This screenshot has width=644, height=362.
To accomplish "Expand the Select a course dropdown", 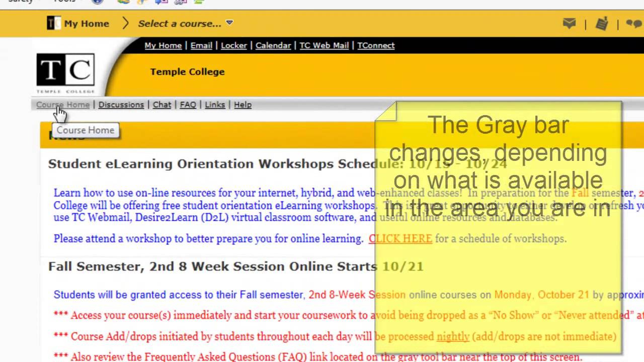I will click(186, 24).
